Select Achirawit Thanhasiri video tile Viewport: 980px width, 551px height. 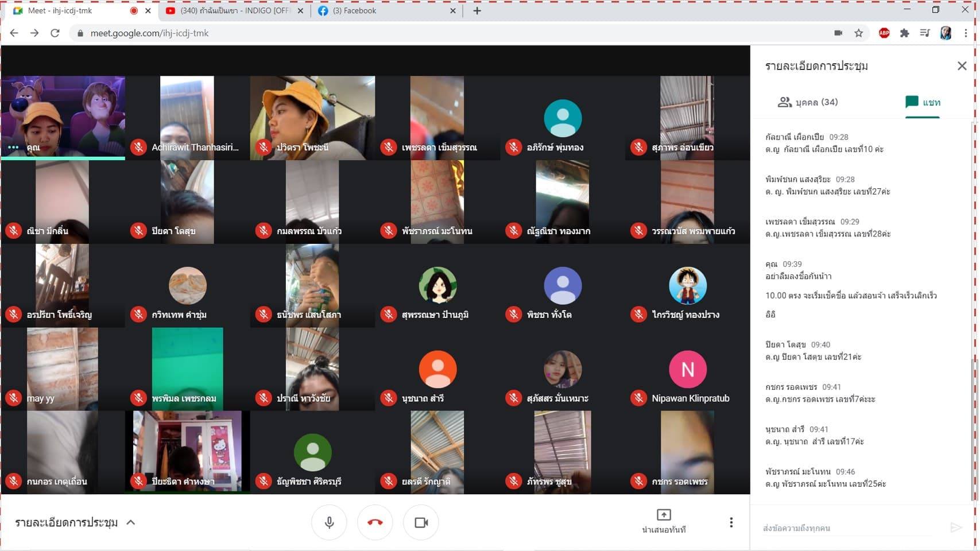click(187, 118)
